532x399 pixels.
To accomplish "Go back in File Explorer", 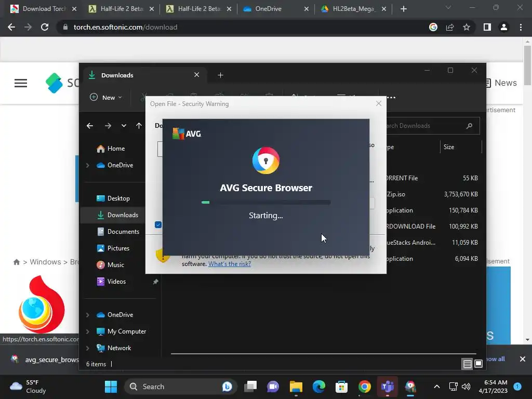I will [90, 126].
